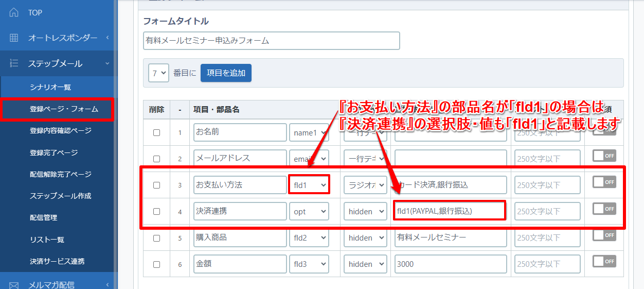This screenshot has width=644, height=289.
Task: Click the オートレスポンダー grid icon
Action: pos(14,38)
